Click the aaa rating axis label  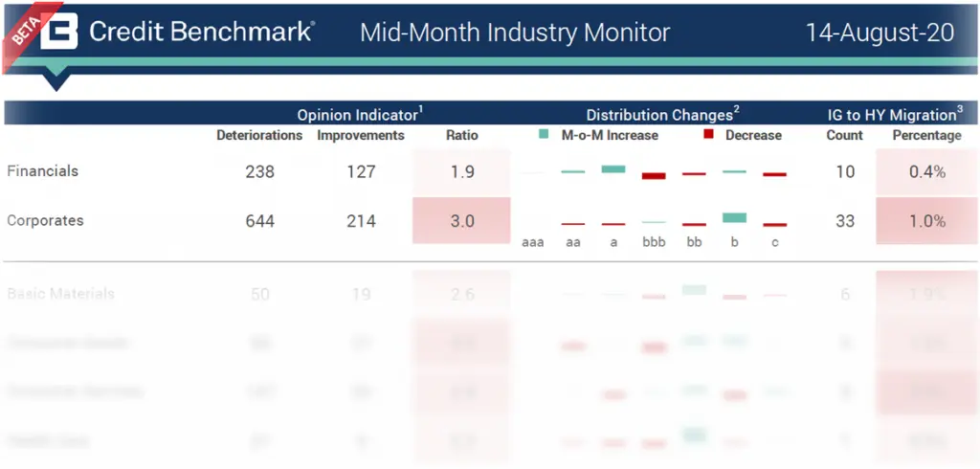(x=532, y=242)
